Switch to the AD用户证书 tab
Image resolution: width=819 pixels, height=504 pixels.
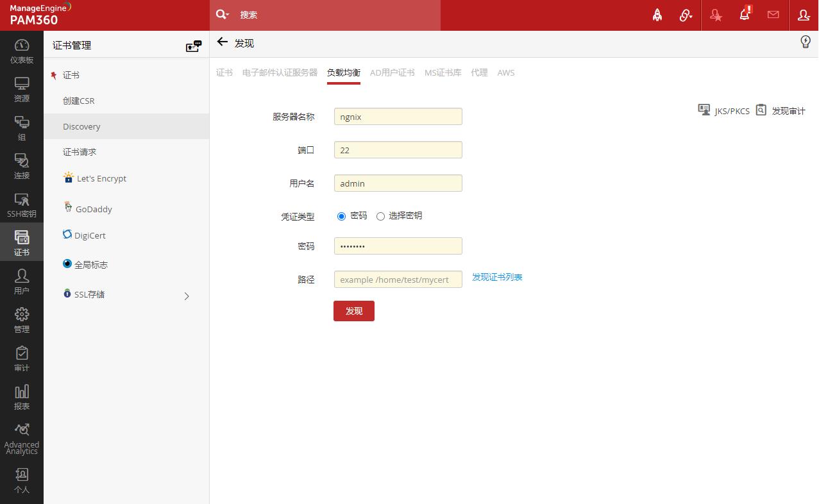point(392,72)
